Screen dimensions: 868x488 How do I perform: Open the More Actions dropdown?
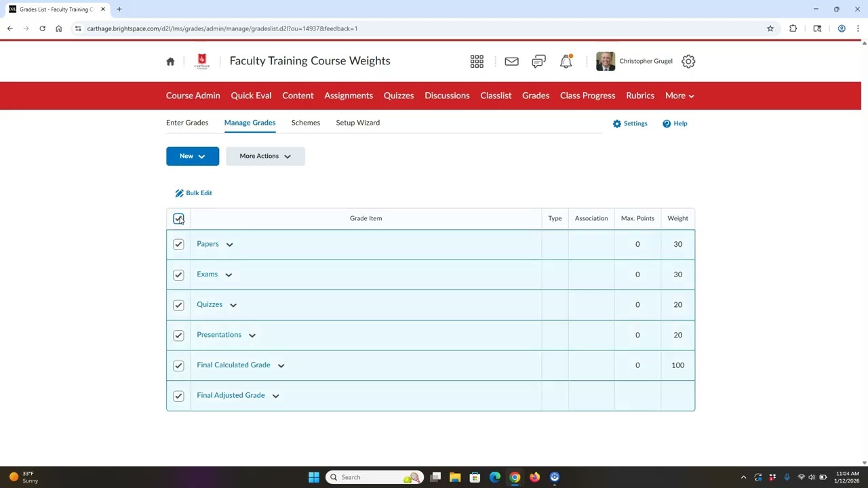(265, 156)
